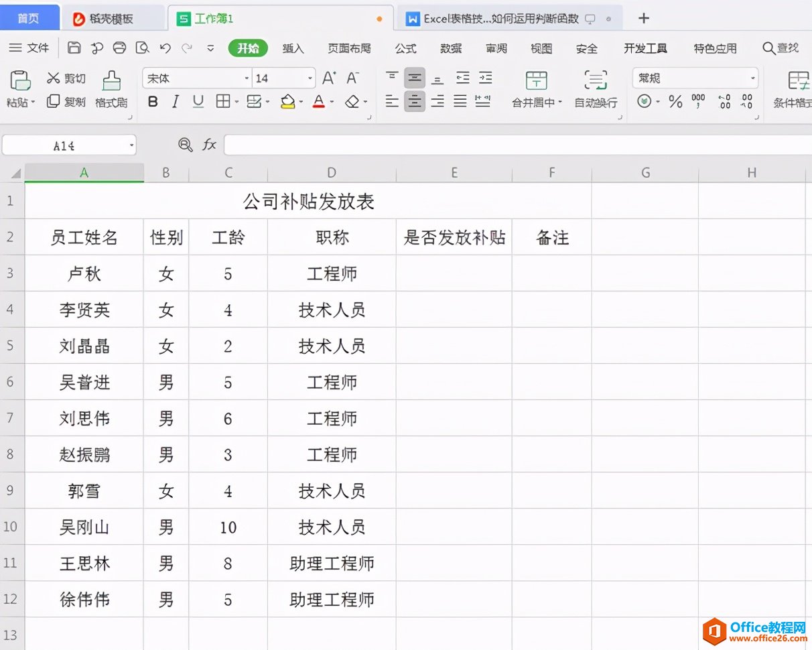The height and width of the screenshot is (650, 812).
Task: Select column E header
Action: point(454,173)
